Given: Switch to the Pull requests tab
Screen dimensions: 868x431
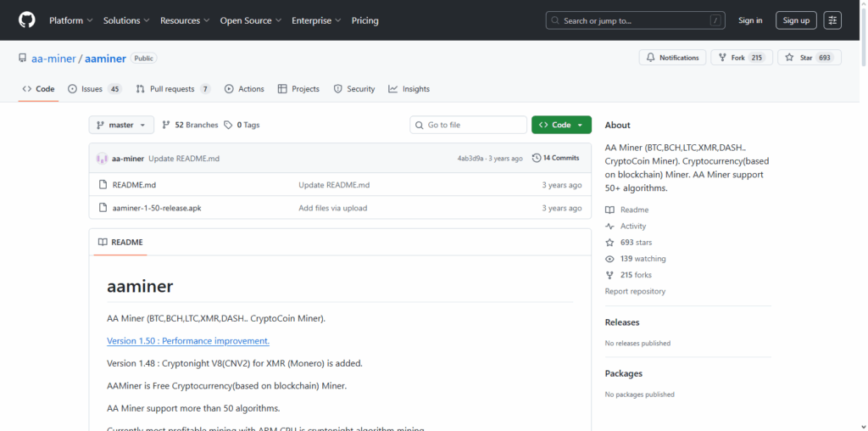Looking at the screenshot, I should (x=173, y=89).
